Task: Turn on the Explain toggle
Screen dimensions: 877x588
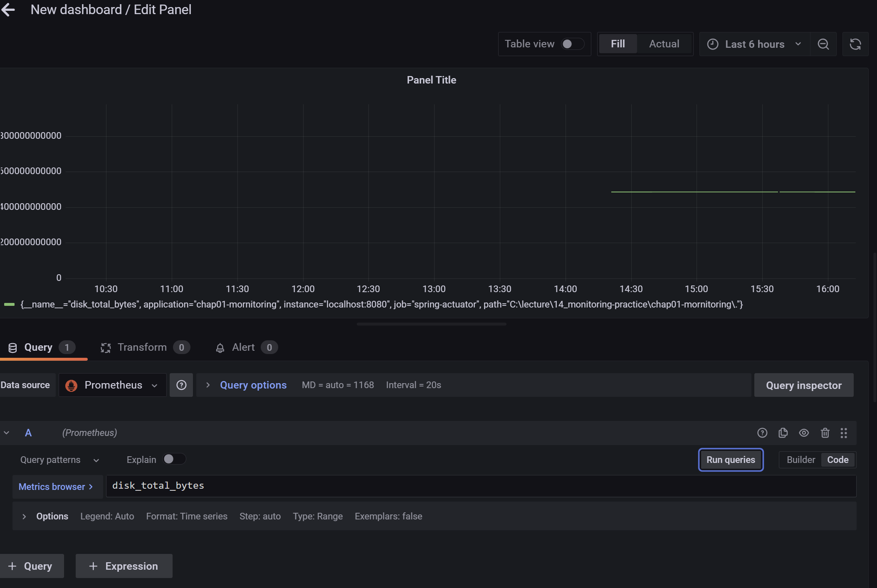Action: 174,459
